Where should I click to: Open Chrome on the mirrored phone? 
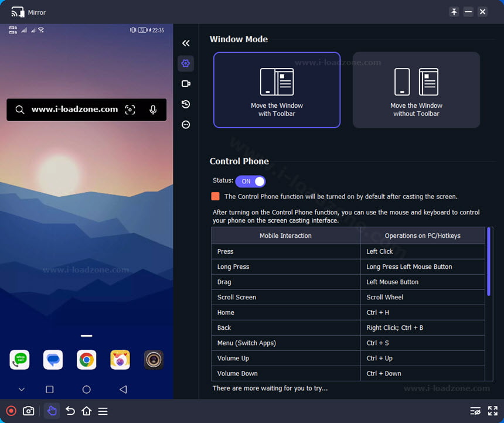(87, 360)
